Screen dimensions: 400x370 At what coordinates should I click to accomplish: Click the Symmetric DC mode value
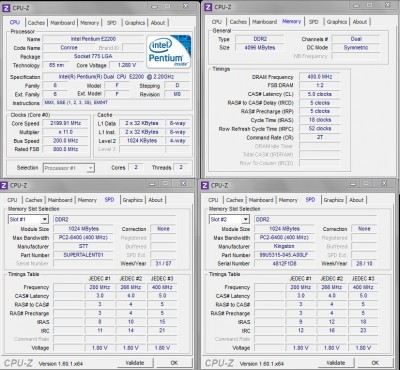356,48
